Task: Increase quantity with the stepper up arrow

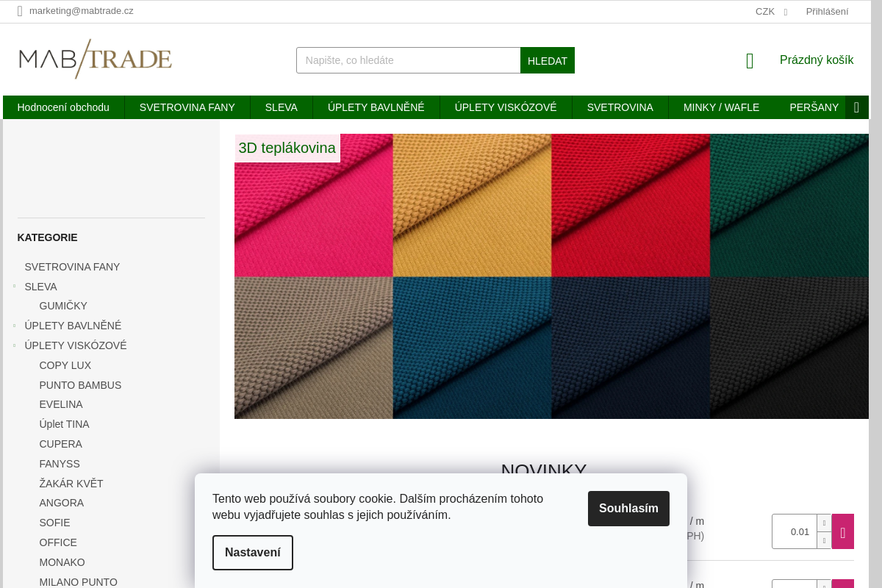Action: (824, 523)
